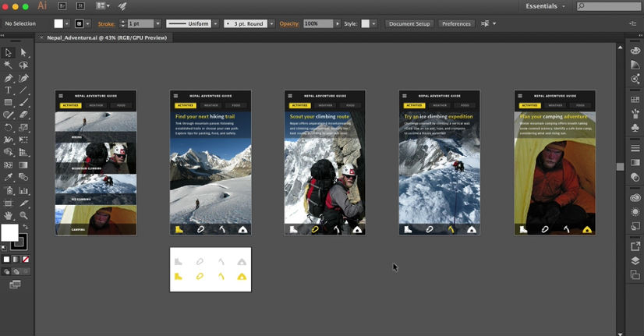This screenshot has width=644, height=336.
Task: Open the Adobe Bridge button
Action: [x=62, y=5]
